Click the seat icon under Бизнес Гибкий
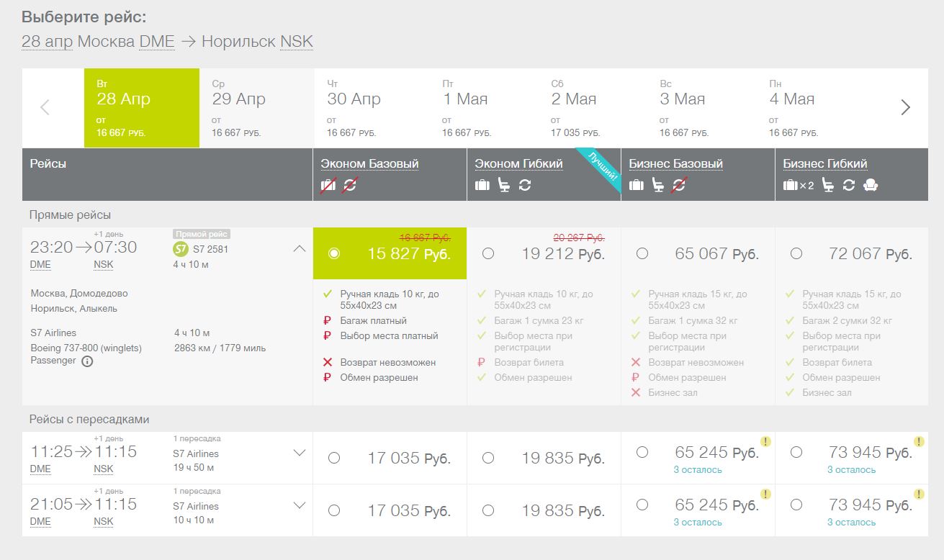The height and width of the screenshot is (560, 944). click(828, 185)
